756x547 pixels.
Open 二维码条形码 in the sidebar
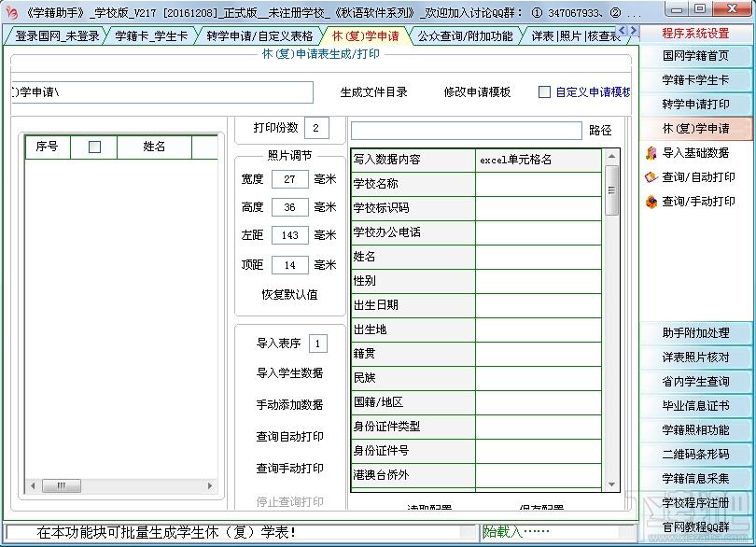click(695, 454)
